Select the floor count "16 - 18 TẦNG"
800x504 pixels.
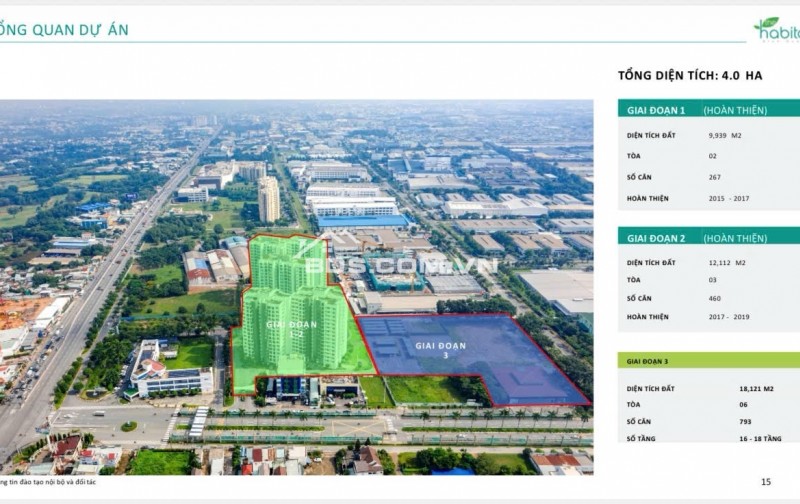pos(760,438)
